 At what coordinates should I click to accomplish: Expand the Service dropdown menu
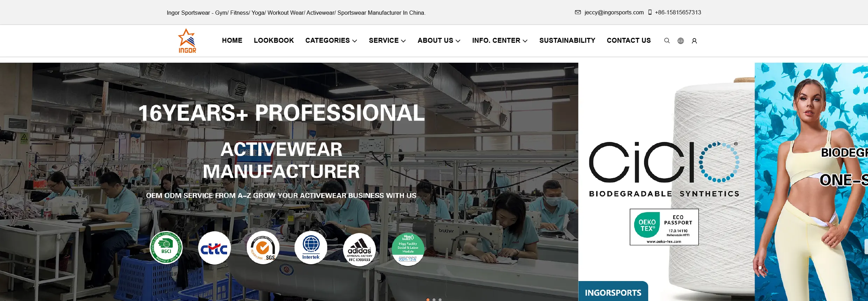coord(387,41)
